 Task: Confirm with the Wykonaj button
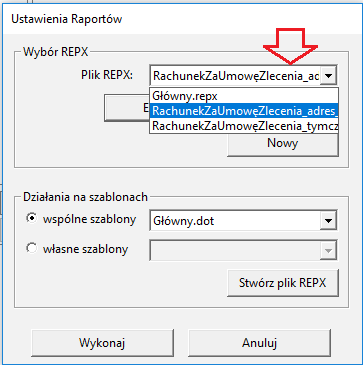102,343
